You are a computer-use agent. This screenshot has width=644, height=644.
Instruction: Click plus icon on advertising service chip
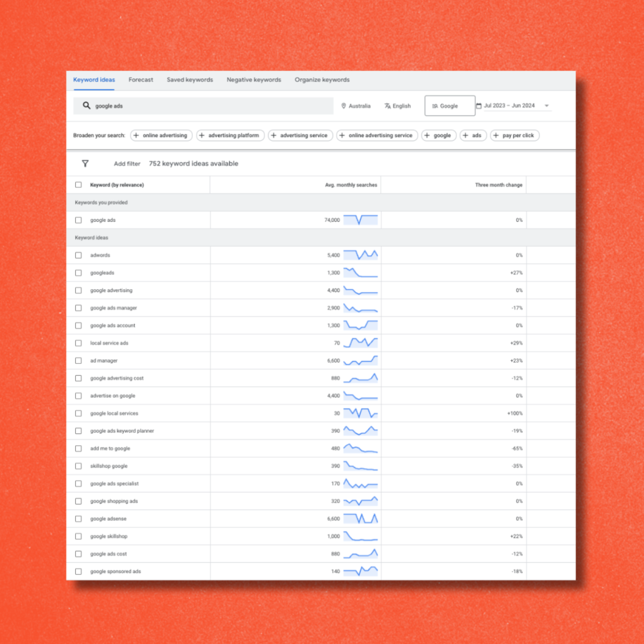274,135
